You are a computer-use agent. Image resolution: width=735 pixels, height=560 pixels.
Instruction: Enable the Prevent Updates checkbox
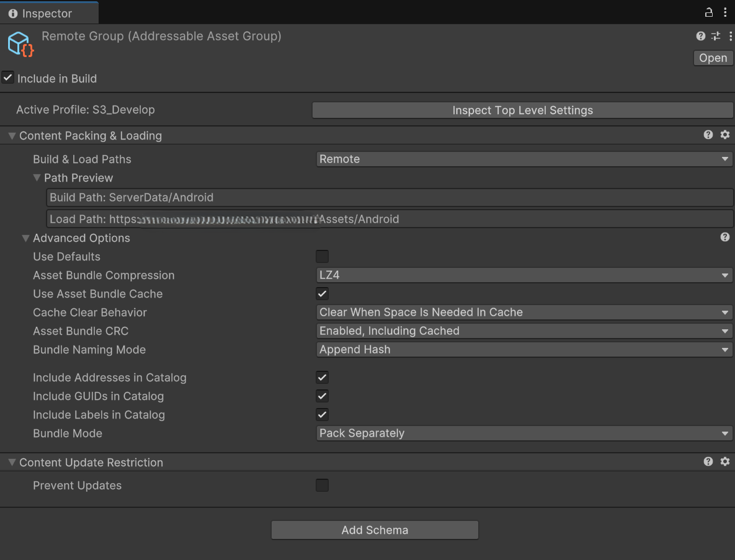pos(322,485)
